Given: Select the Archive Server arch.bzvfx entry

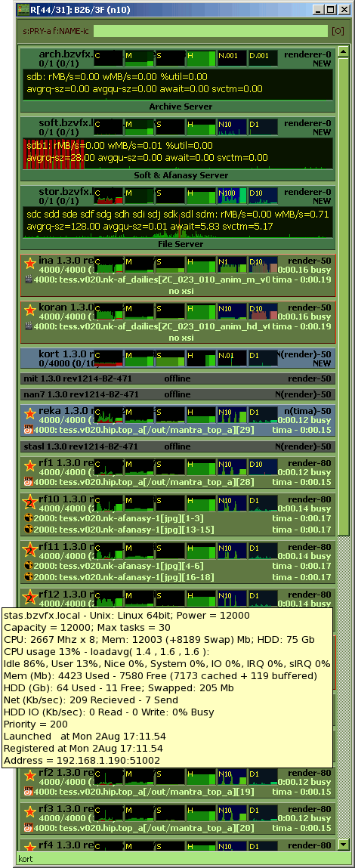Looking at the screenshot, I should point(177,81).
